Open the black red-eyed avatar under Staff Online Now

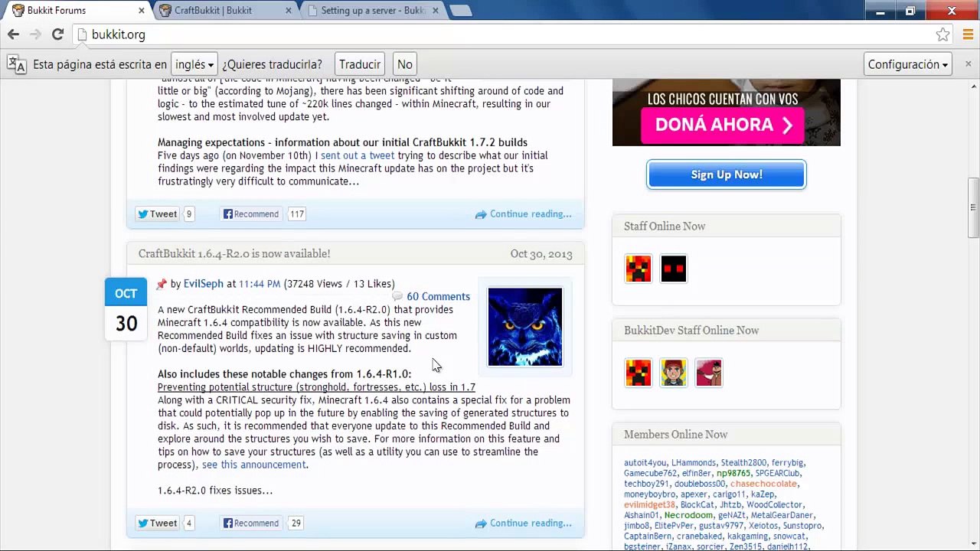[x=674, y=269]
